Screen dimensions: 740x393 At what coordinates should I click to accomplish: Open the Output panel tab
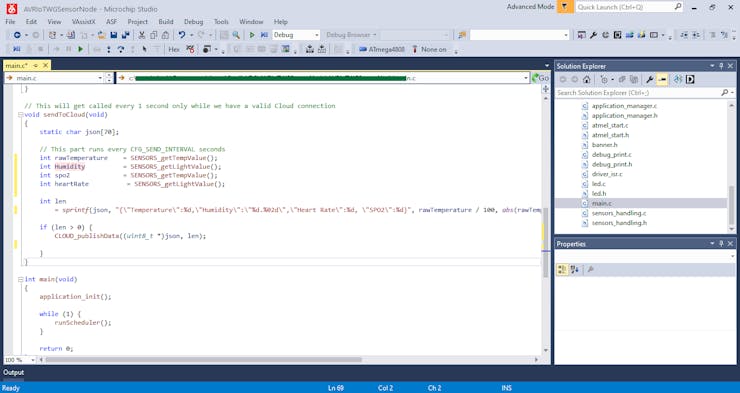13,372
